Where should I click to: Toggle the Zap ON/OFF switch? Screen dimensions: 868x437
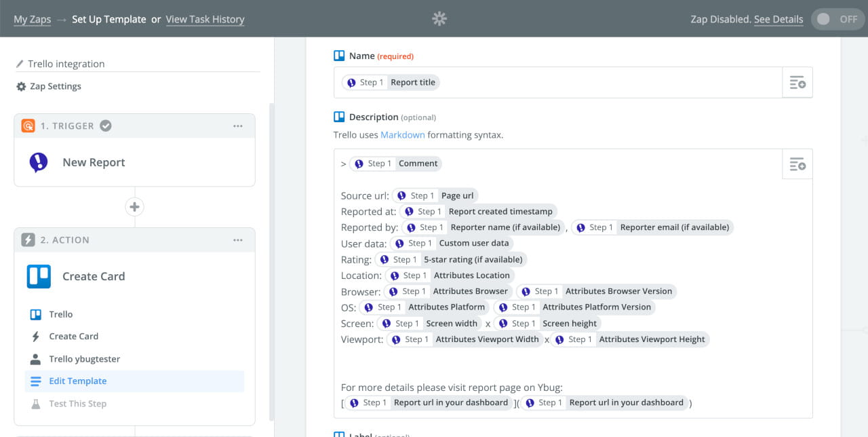(x=837, y=19)
